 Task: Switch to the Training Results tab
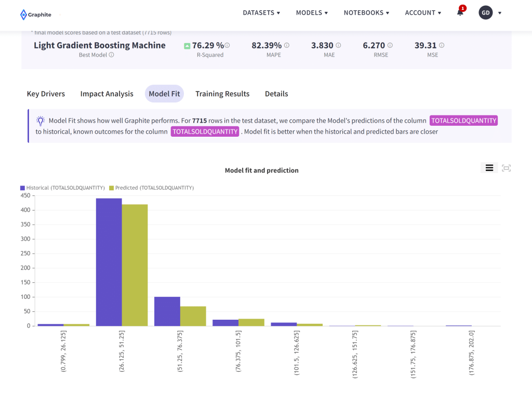tap(222, 94)
